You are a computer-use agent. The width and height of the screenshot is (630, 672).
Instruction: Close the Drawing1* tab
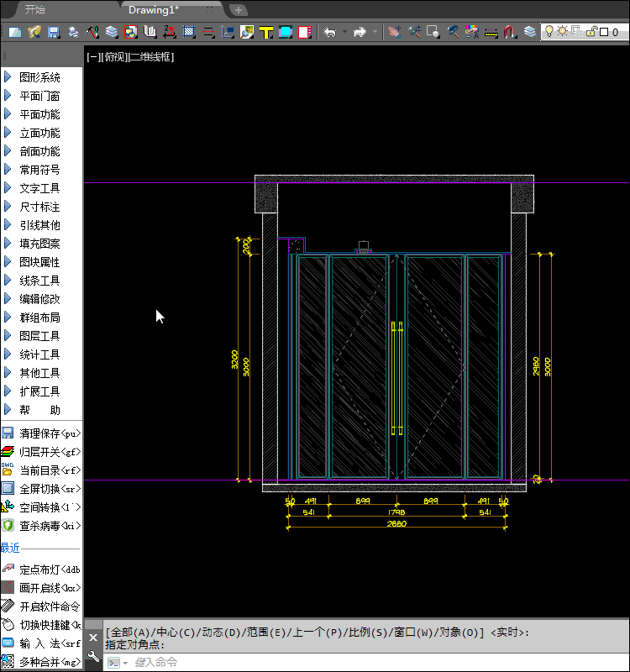(209, 9)
